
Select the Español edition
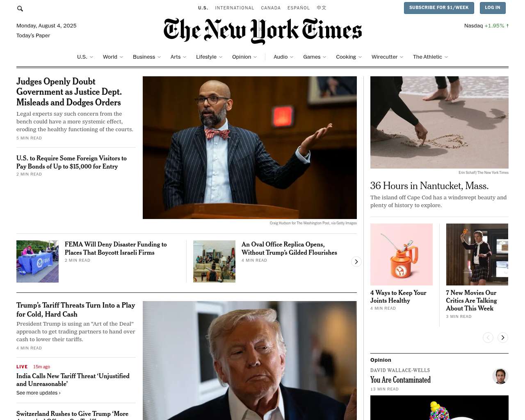299,8
